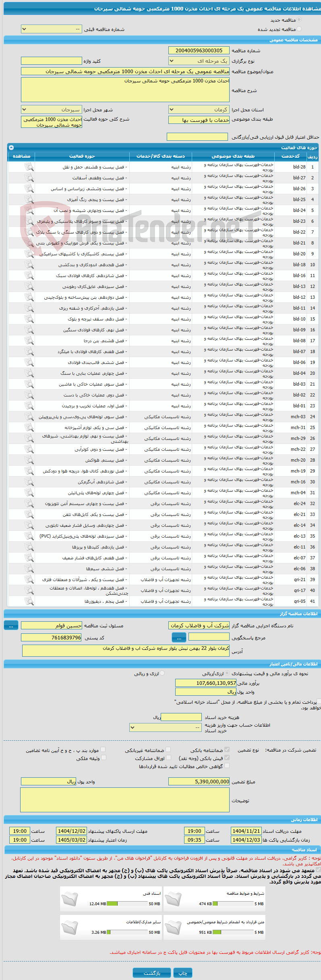
Task: Open the شرایط و ضوابط مناقصه folder
Action: pos(173,900)
